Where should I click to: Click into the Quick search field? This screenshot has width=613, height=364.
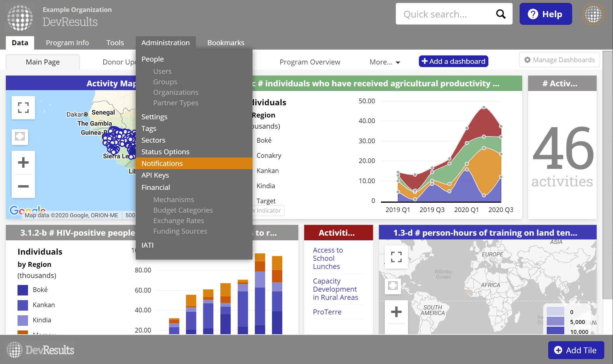(444, 14)
